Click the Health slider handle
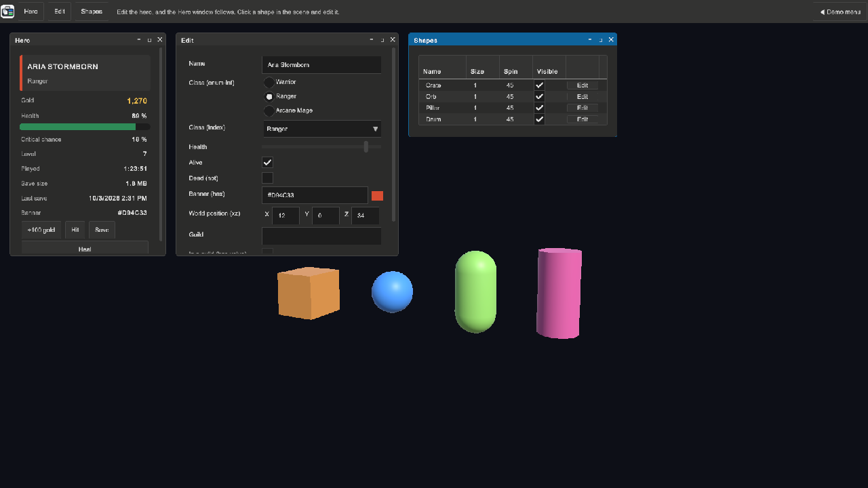 [366, 146]
